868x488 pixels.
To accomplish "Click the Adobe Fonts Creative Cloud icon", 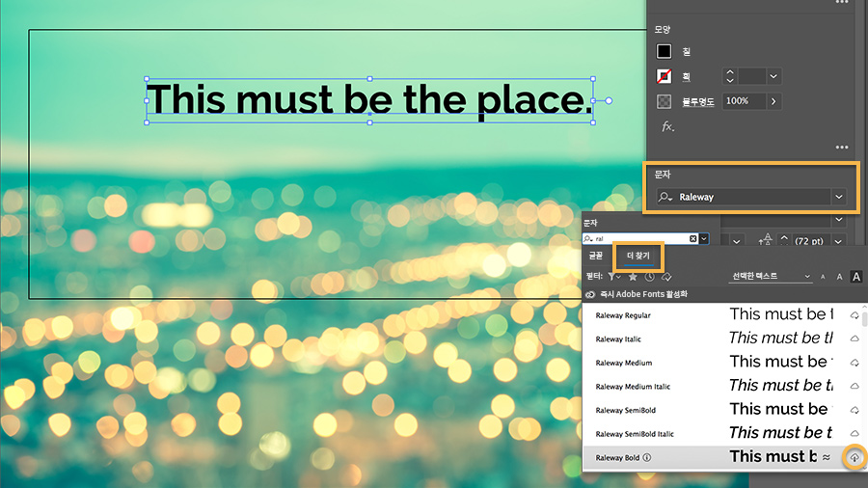I will pos(590,294).
